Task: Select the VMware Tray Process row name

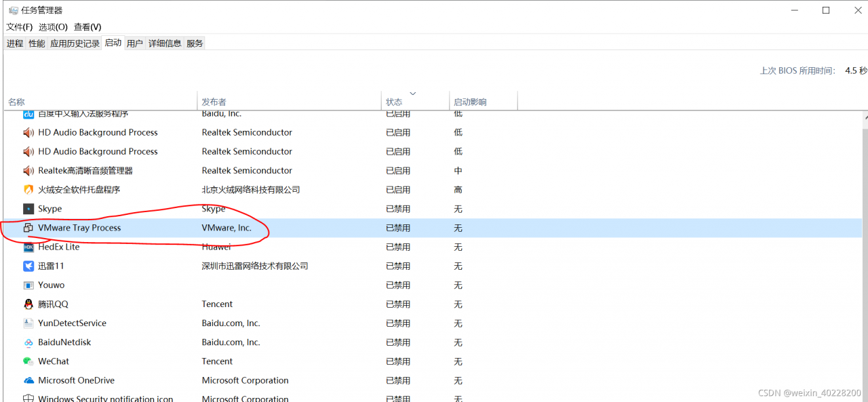Action: [x=79, y=228]
